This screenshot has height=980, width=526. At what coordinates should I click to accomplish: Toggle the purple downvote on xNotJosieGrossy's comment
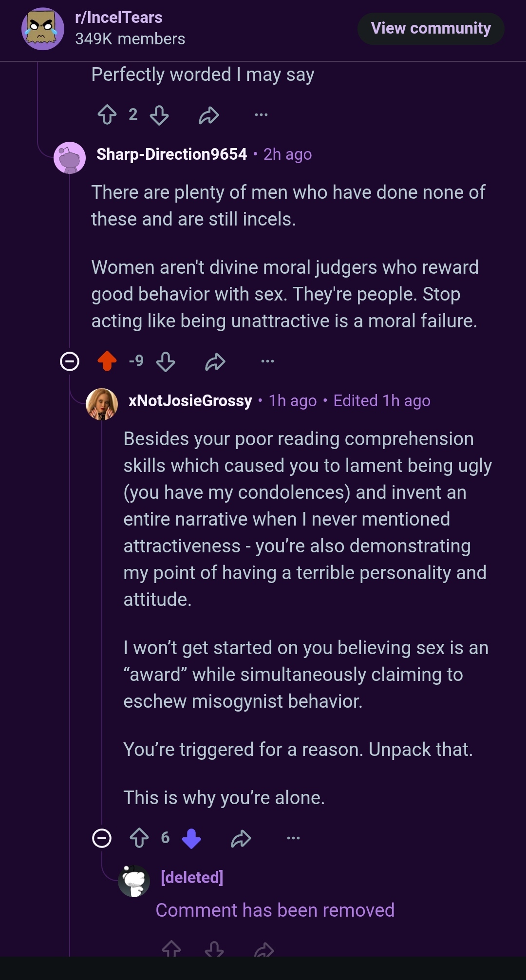[x=191, y=839]
